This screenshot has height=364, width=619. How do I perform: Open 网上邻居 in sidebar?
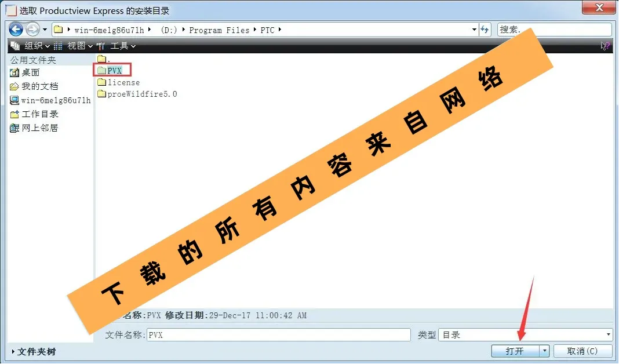point(40,128)
